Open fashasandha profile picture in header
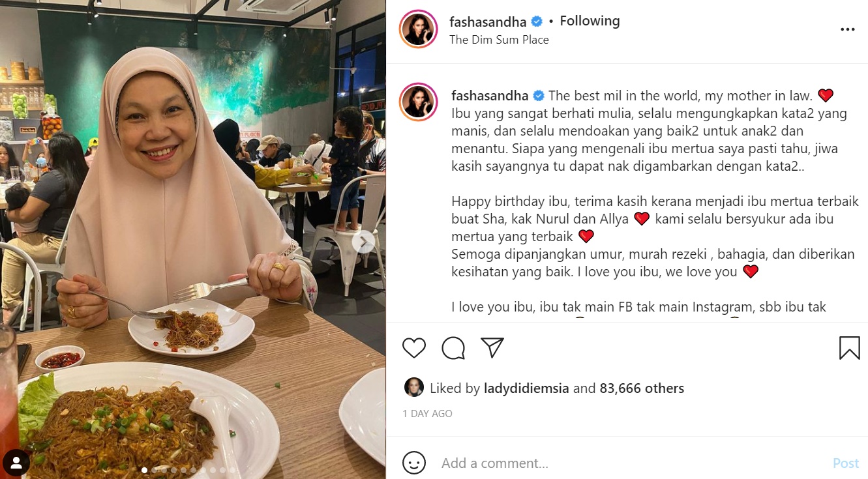The image size is (868, 479). (418, 29)
